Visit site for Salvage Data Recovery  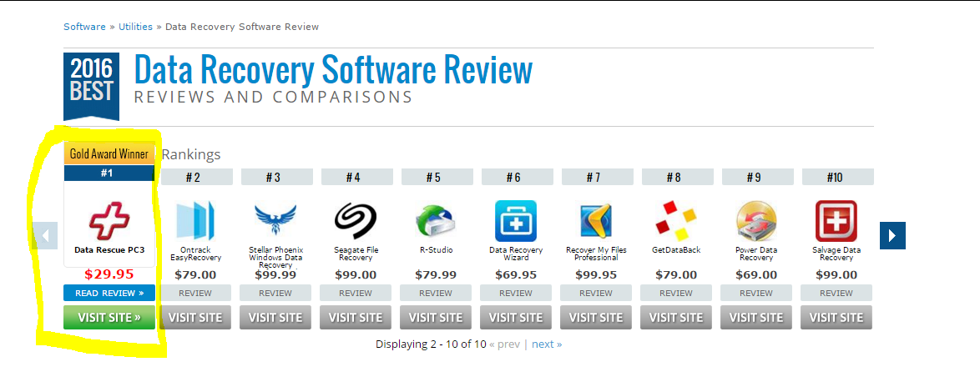click(x=836, y=317)
